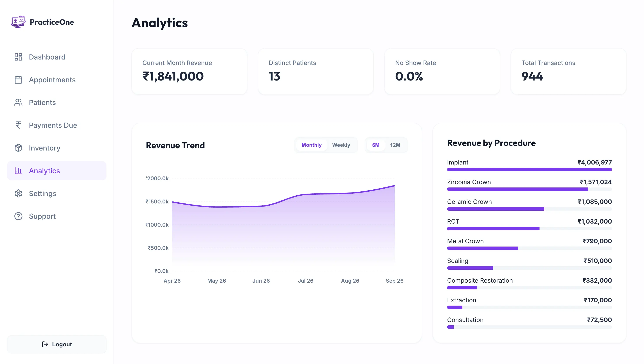Click the Revenue Trend heading
This screenshot has width=644, height=364.
175,145
